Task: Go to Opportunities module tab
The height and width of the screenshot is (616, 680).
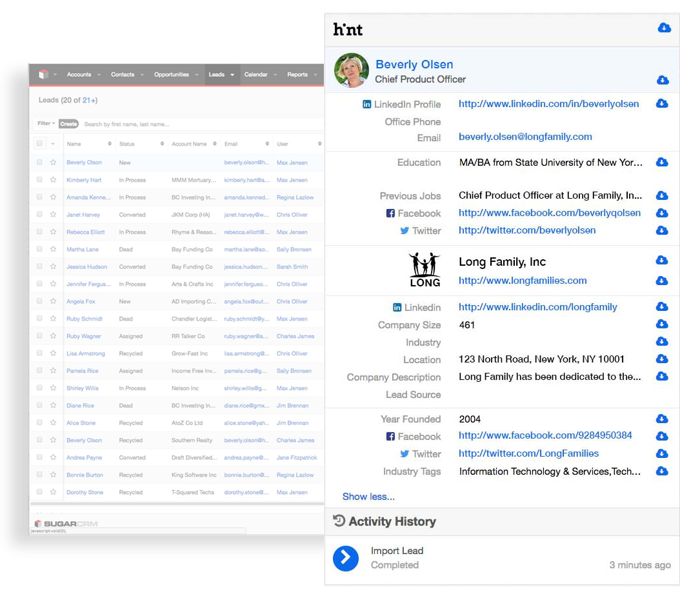Action: [172, 75]
